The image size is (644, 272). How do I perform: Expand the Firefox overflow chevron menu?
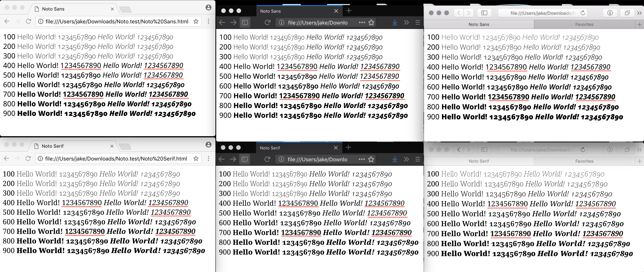point(406,22)
